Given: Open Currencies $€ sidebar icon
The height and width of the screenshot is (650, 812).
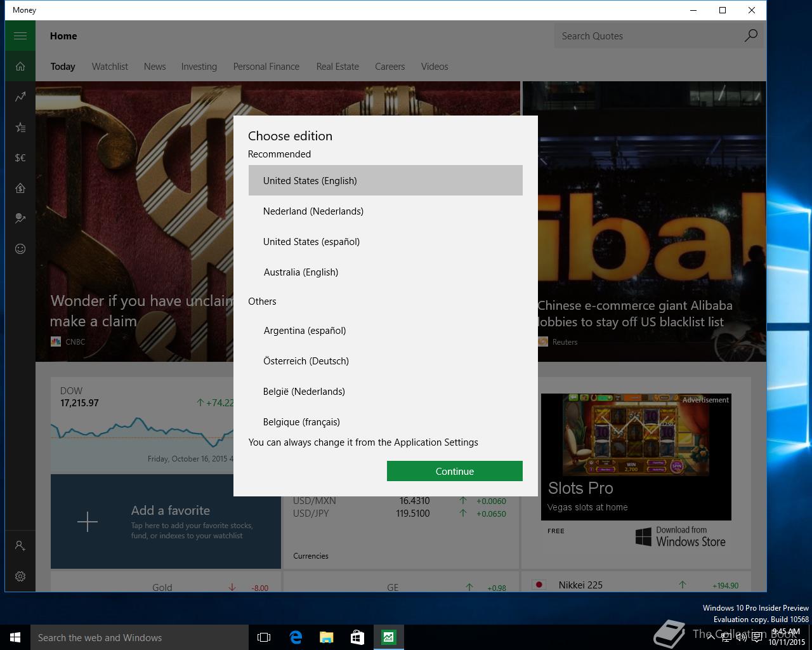Looking at the screenshot, I should [x=20, y=158].
